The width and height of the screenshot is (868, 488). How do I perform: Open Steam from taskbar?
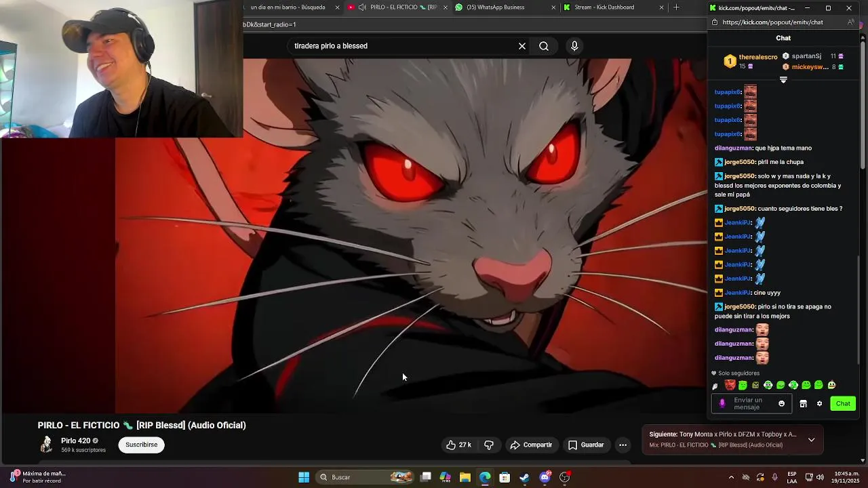coord(524,477)
